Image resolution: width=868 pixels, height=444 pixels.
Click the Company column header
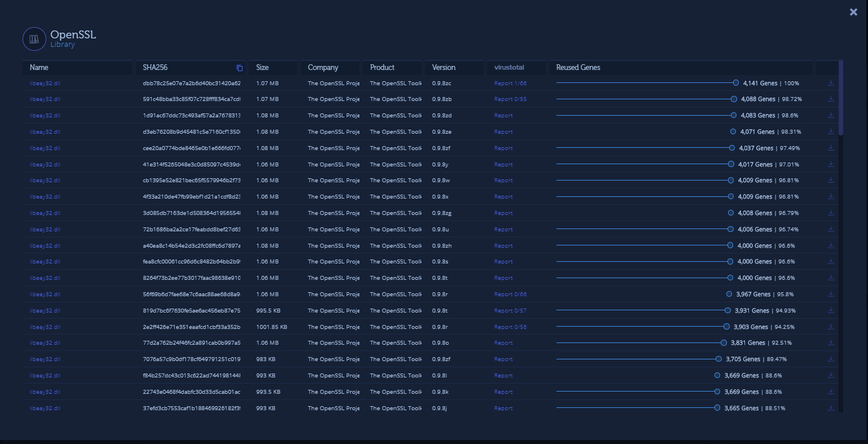tap(323, 68)
